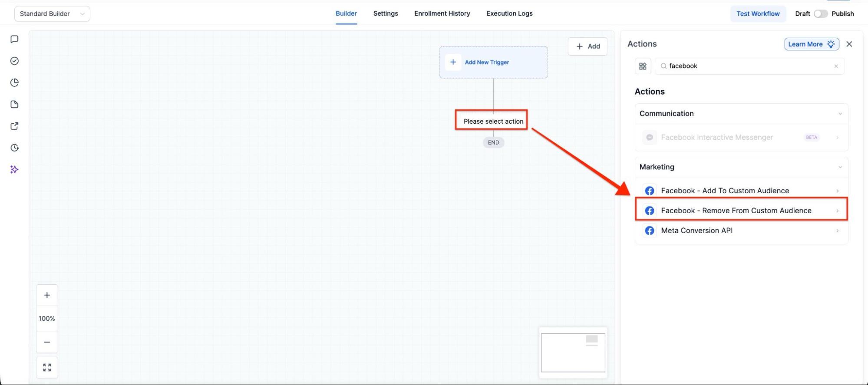Image resolution: width=868 pixels, height=385 pixels.
Task: Collapse the Marketing section
Action: click(840, 167)
